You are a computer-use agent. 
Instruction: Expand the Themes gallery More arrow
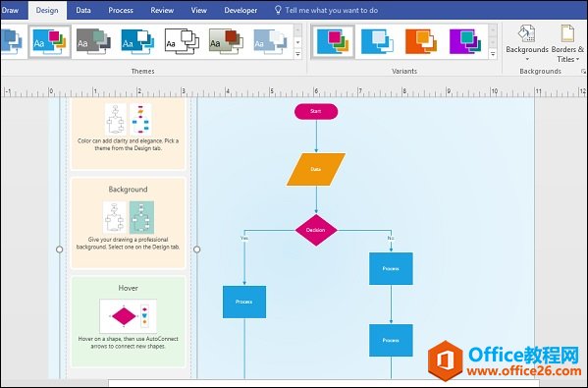pos(297,54)
